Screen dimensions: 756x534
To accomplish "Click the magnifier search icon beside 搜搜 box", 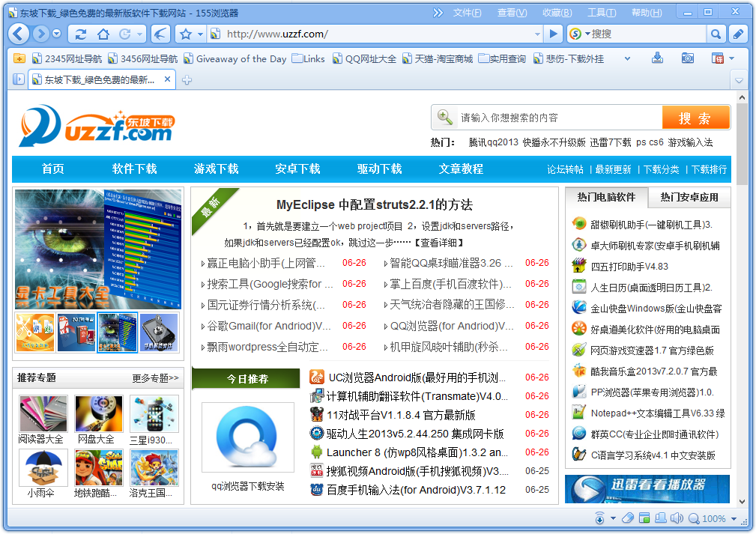I will click(716, 34).
